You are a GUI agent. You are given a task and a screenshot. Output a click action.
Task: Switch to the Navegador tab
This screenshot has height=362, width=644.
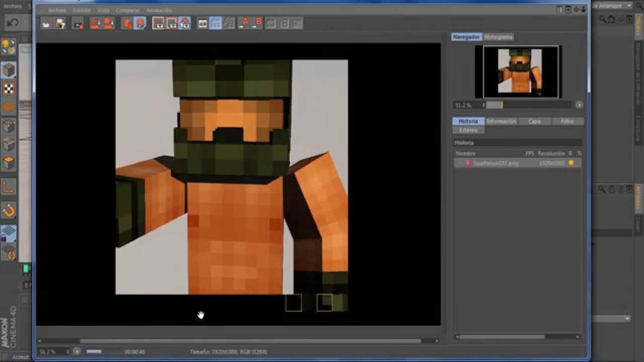tap(466, 37)
